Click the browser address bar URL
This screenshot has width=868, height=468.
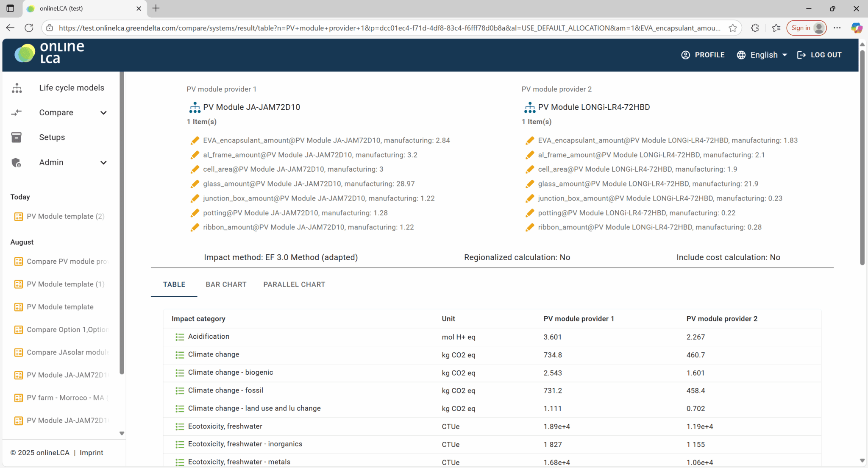pos(389,28)
